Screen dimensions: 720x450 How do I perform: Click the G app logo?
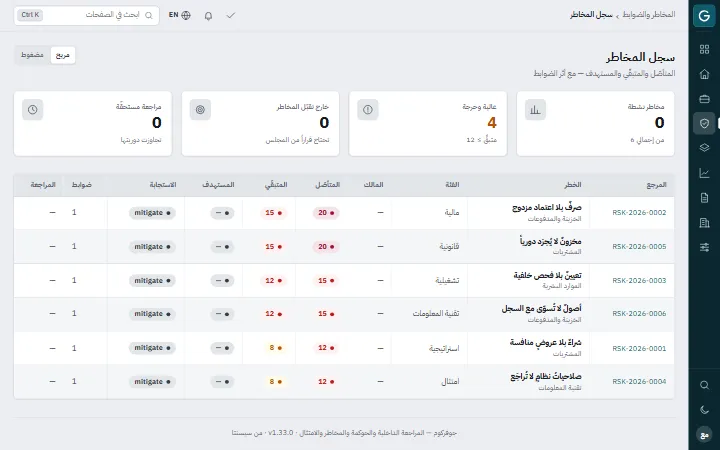704,16
